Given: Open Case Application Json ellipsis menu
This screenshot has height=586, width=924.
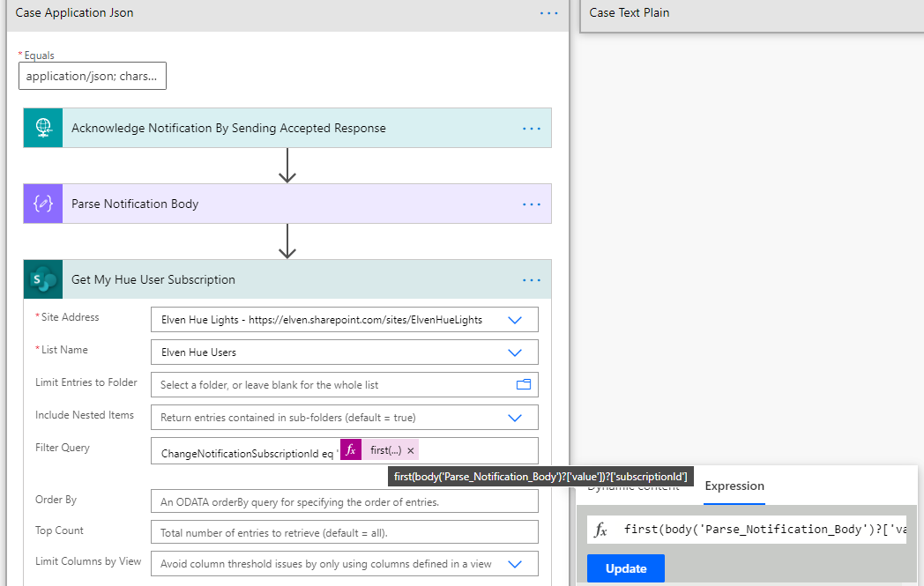Looking at the screenshot, I should 548,13.
